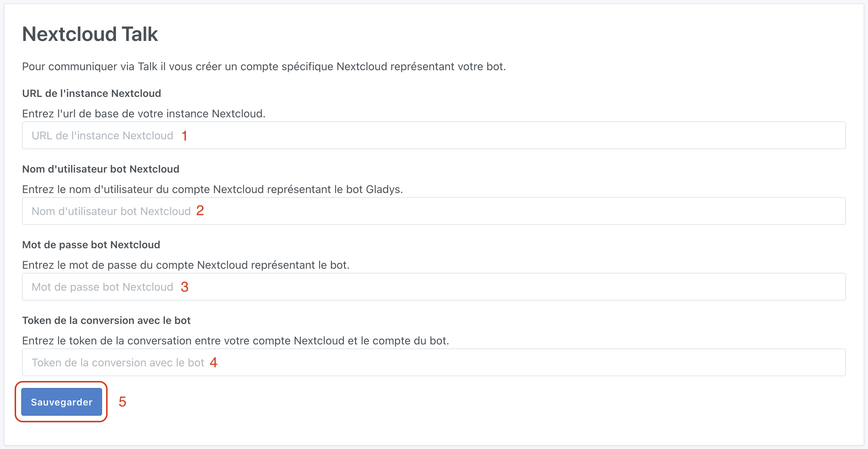Click the Nom d'utilisateur bot Nextcloud label

click(101, 169)
